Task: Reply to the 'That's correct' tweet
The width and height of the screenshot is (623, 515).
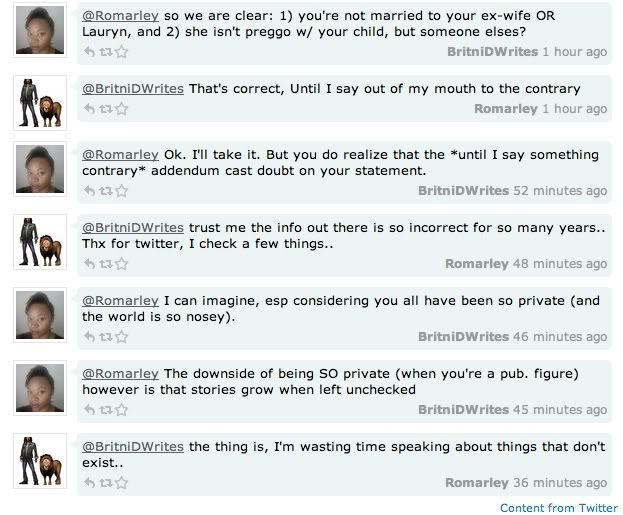Action: pos(90,108)
